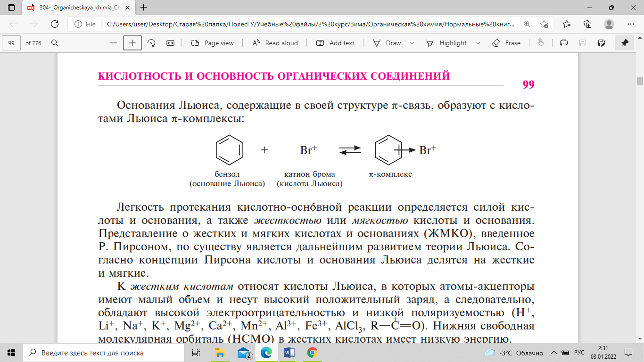Image resolution: width=644 pixels, height=362 pixels.
Task: Activate the Highlight tool
Action: pyautogui.click(x=446, y=43)
